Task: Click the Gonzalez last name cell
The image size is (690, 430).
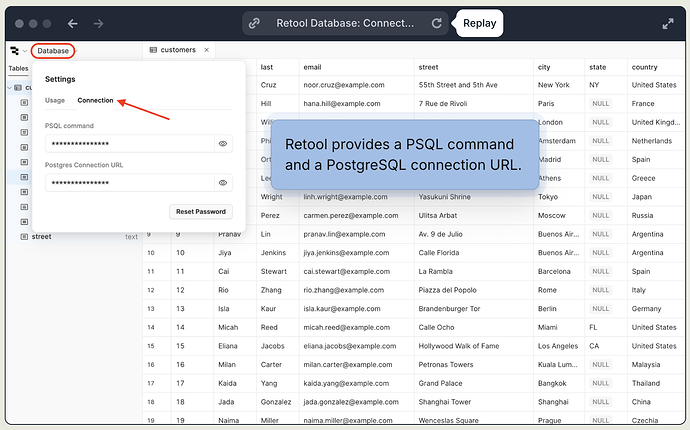Action: [278, 402]
